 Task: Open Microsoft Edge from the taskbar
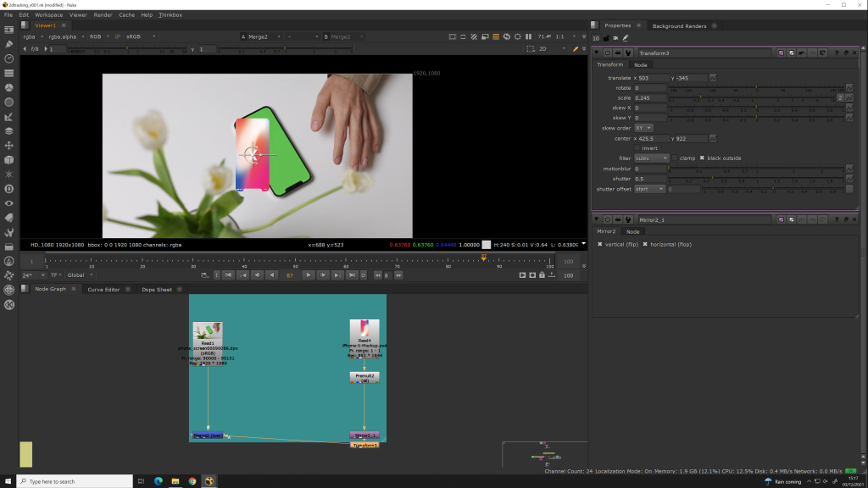[x=159, y=481]
